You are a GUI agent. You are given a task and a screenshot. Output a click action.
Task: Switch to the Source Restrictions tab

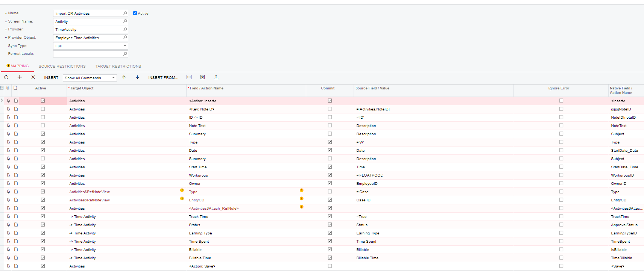[x=62, y=66]
